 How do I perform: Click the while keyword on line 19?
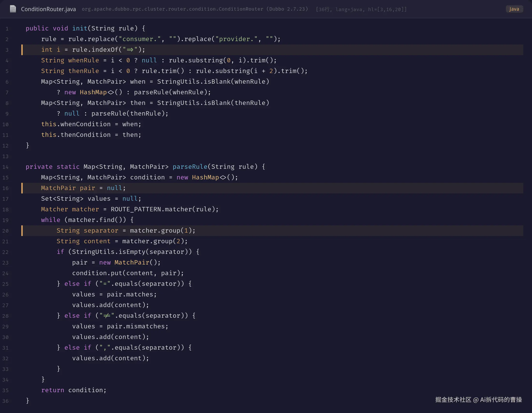pos(51,220)
